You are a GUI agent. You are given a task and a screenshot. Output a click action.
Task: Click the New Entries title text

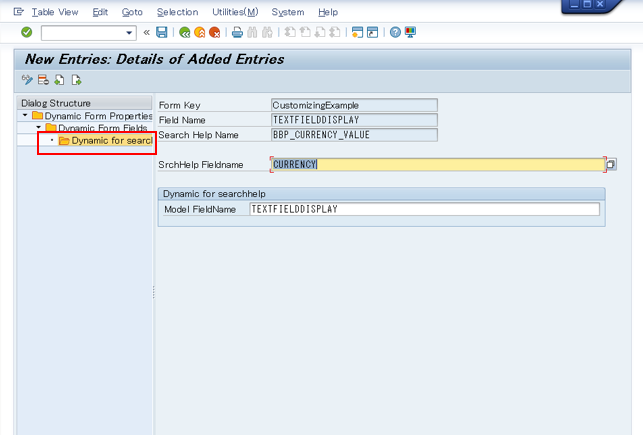[155, 59]
